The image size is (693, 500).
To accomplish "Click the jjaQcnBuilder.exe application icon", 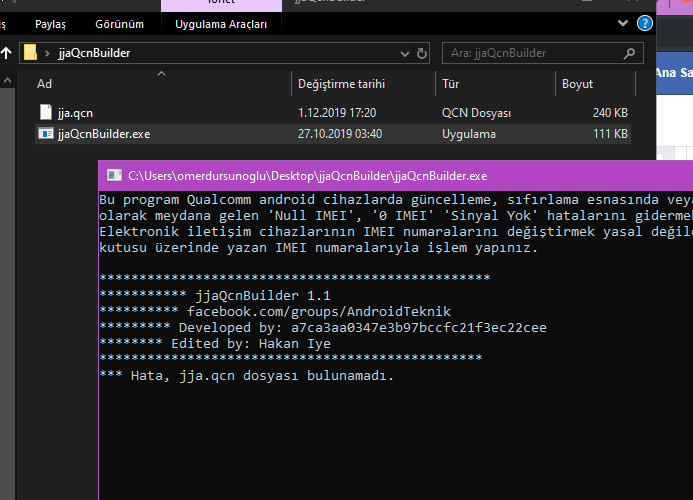I will 46,134.
